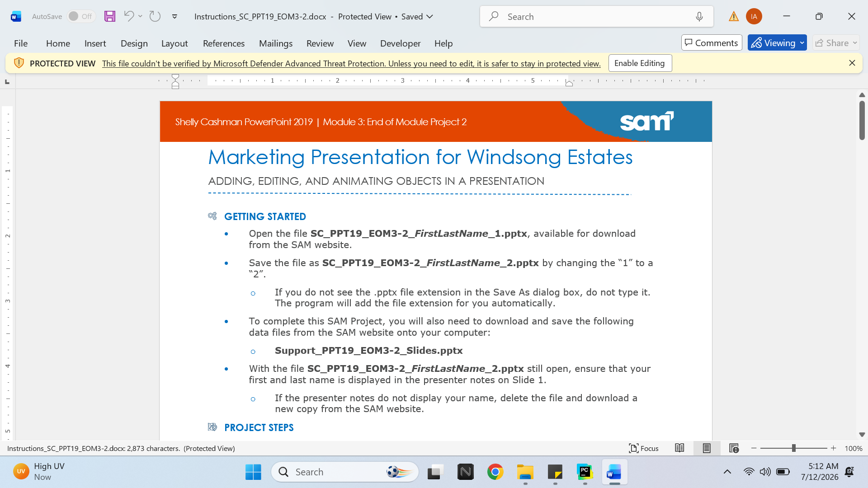Screen dimensions: 868x488
Task: Open the Comments button
Action: [712, 43]
